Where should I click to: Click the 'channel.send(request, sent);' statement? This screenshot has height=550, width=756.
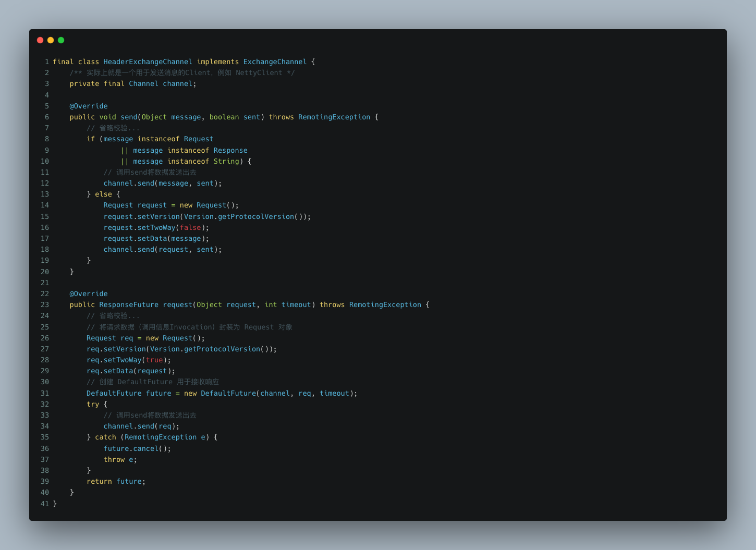tap(163, 249)
